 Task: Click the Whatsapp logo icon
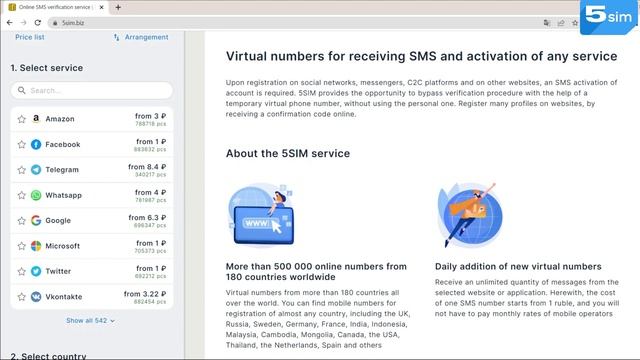[x=36, y=195]
